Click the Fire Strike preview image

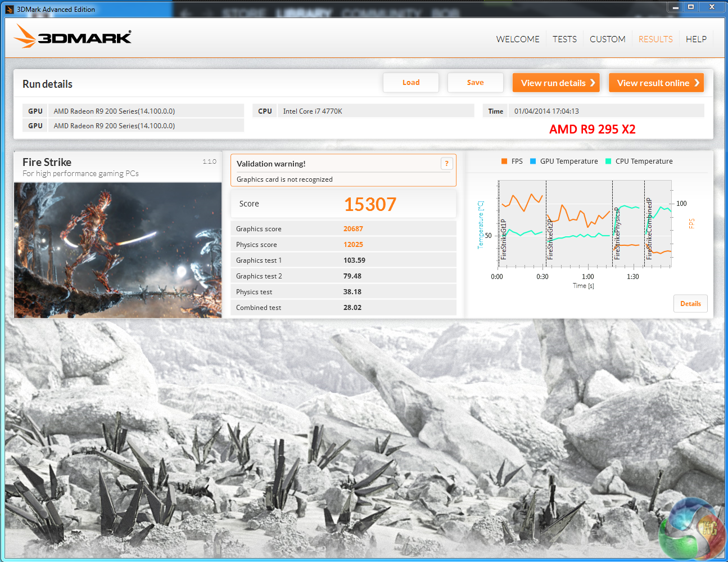point(117,250)
